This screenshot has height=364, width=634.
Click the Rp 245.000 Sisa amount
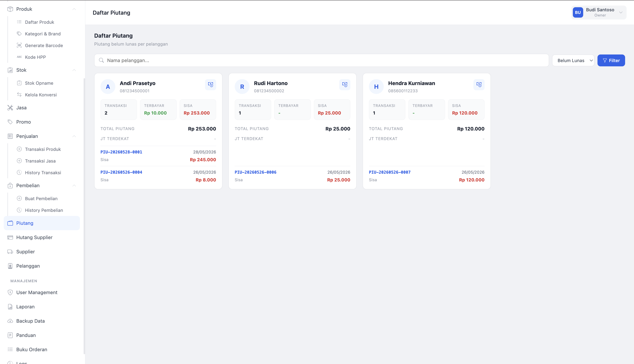203,160
